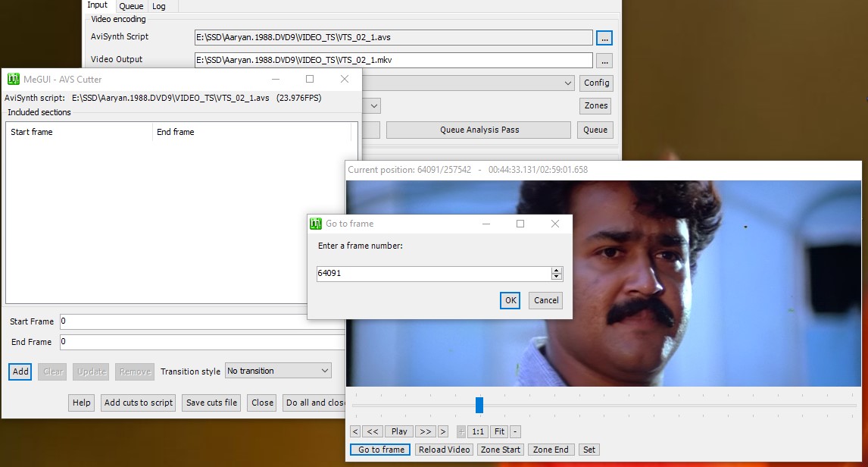Click the video preview frame
868x467 pixels.
coord(604,283)
